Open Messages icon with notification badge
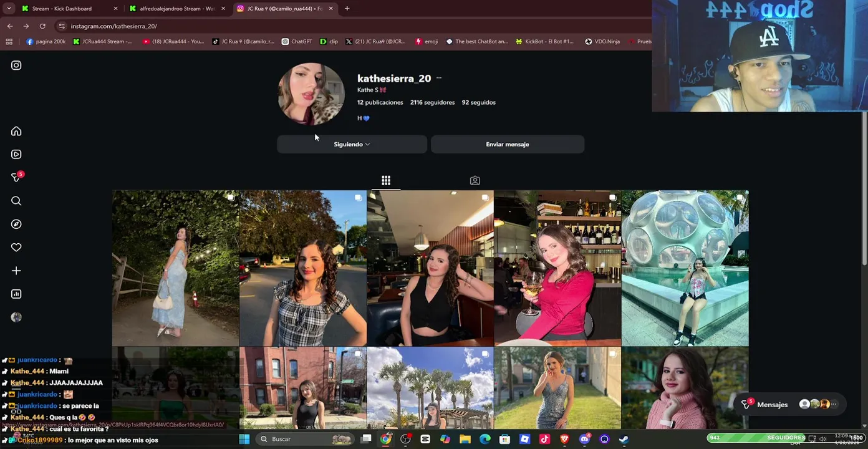 [17, 178]
